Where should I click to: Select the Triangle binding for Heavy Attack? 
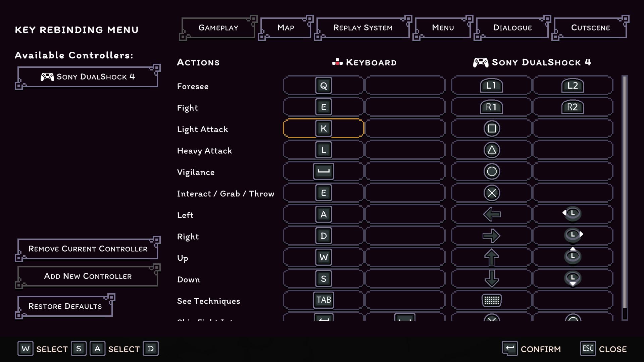(491, 150)
